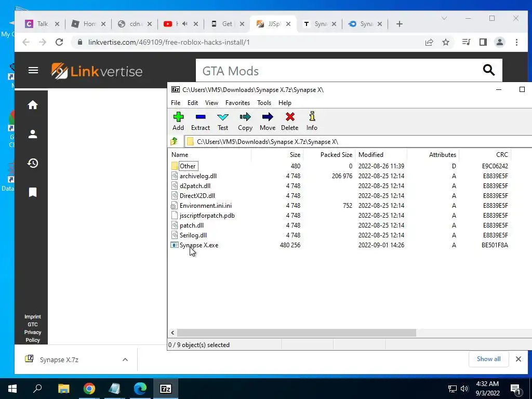Click the Imprint link in the sidebar

coord(33,316)
